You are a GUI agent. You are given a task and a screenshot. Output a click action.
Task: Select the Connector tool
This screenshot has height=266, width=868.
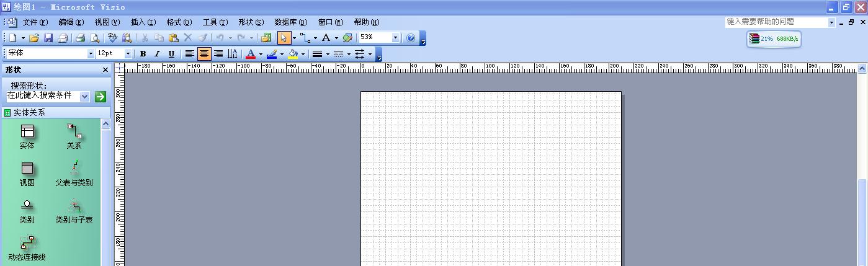point(305,38)
